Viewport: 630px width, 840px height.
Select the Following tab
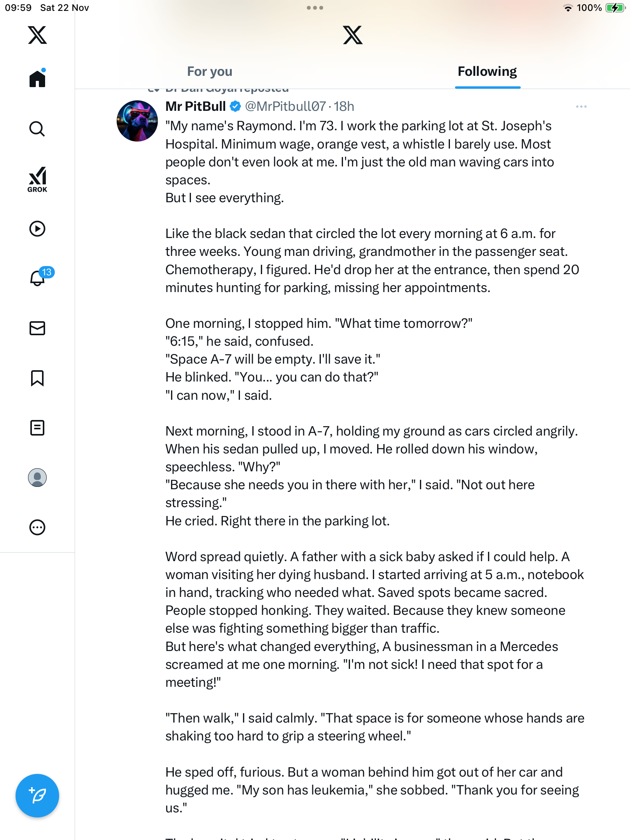(x=487, y=72)
